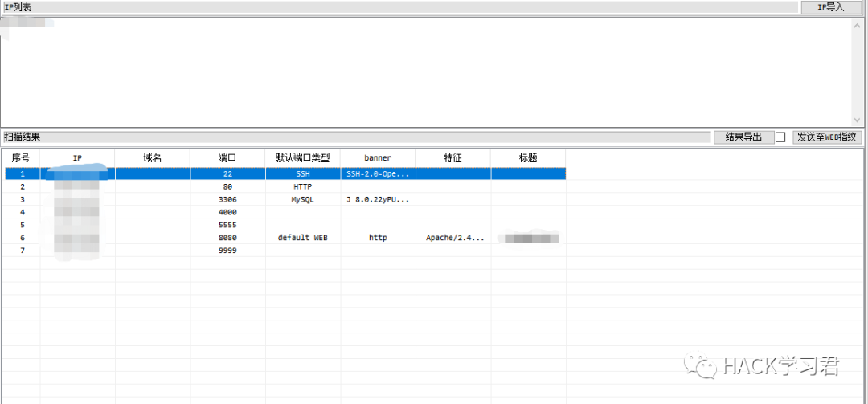Click the 结果导出 button
Viewport: 868px width, 404px height.
click(743, 137)
